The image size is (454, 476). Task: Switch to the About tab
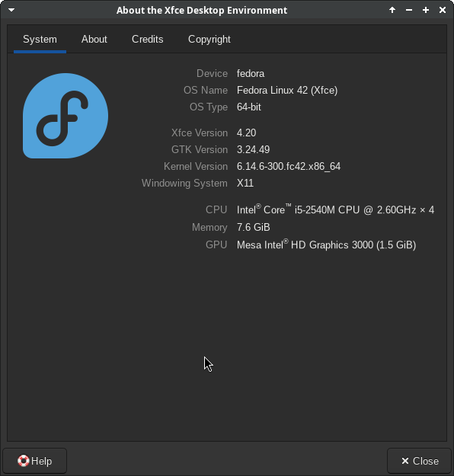94,40
